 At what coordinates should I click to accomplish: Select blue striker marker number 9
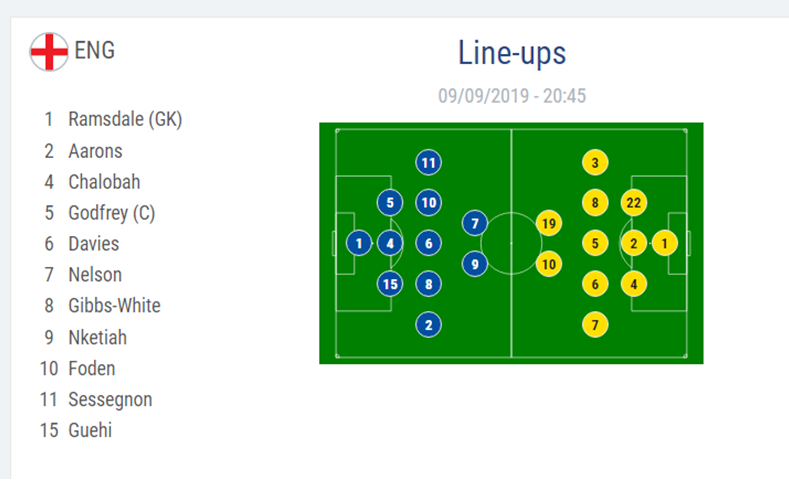[x=475, y=264]
